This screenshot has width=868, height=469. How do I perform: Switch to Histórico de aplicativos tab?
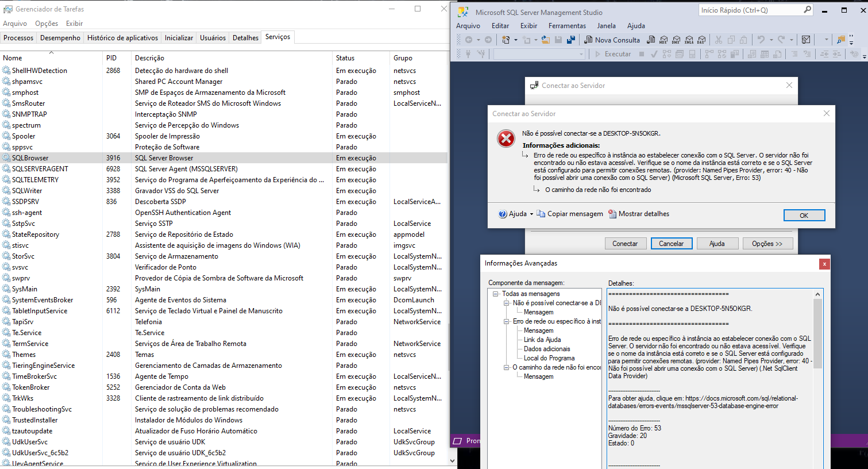122,38
